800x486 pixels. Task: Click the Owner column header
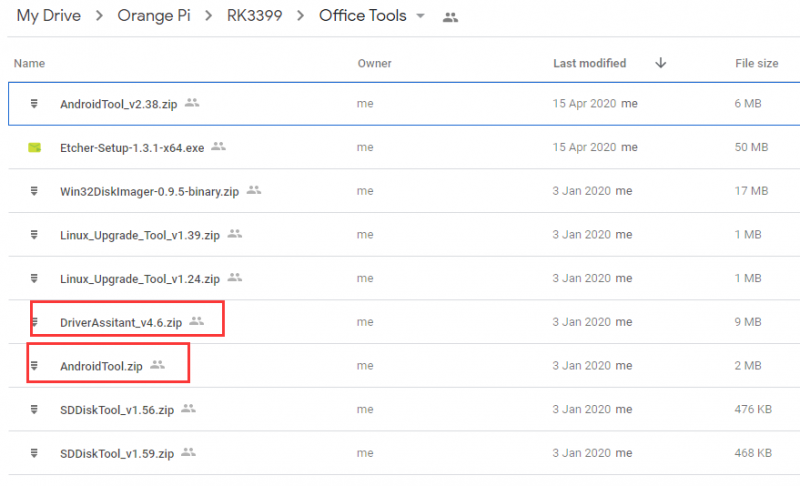click(374, 63)
